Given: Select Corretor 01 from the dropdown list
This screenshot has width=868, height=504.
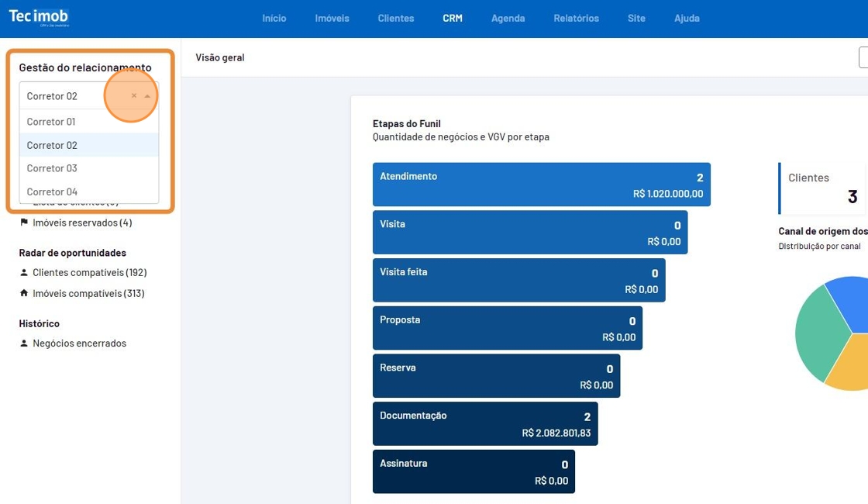Looking at the screenshot, I should pyautogui.click(x=51, y=122).
